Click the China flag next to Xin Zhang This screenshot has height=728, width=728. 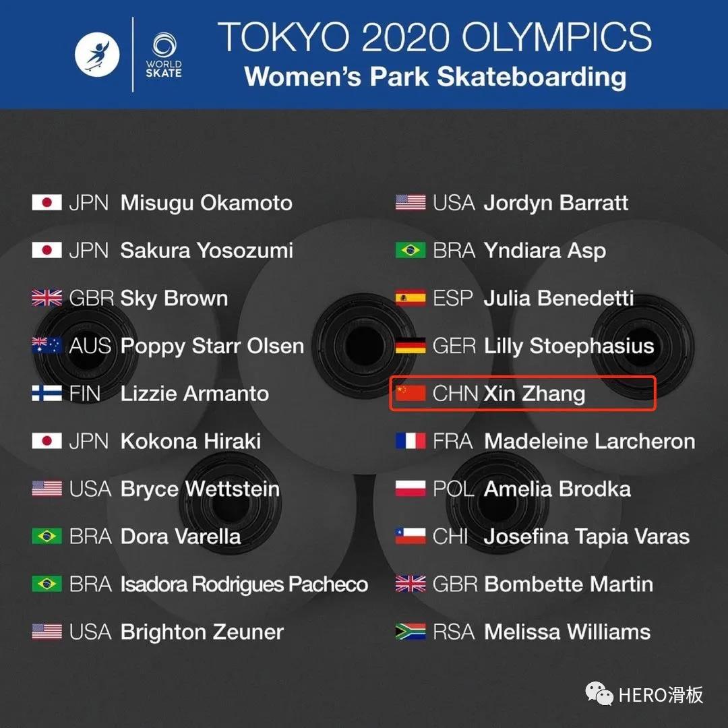pyautogui.click(x=411, y=393)
